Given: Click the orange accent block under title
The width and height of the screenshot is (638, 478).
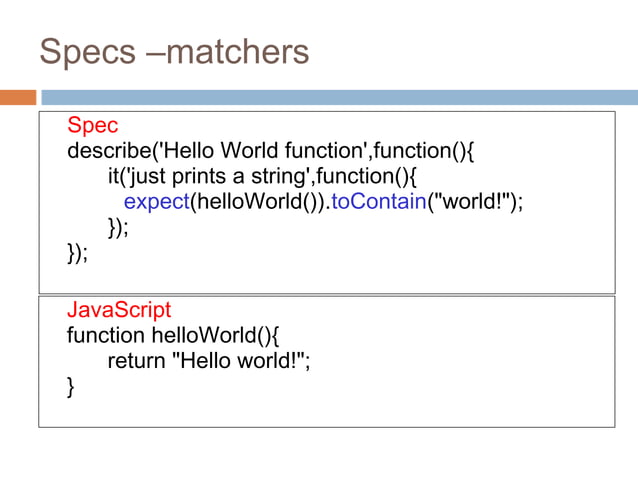Looking at the screenshot, I should click(x=18, y=98).
